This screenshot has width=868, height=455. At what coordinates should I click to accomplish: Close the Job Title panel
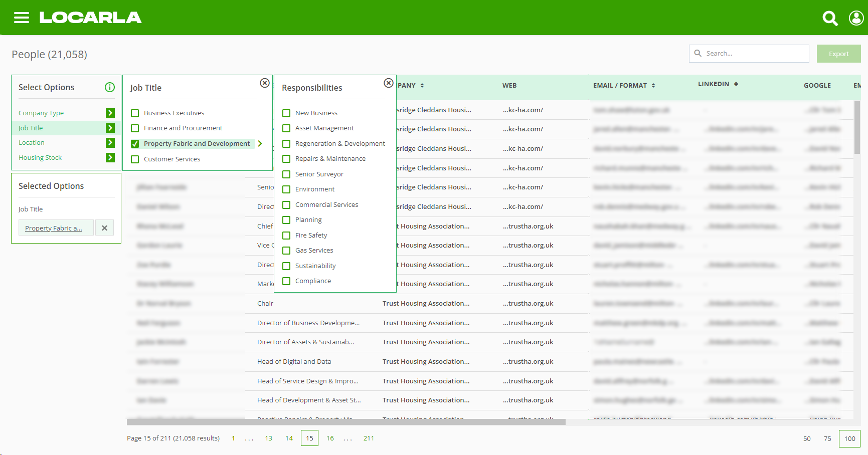point(265,83)
